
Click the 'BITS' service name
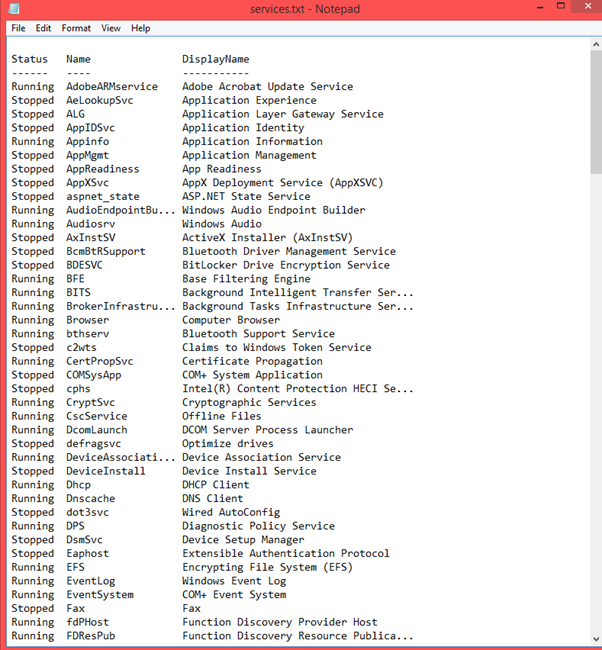coord(78,293)
